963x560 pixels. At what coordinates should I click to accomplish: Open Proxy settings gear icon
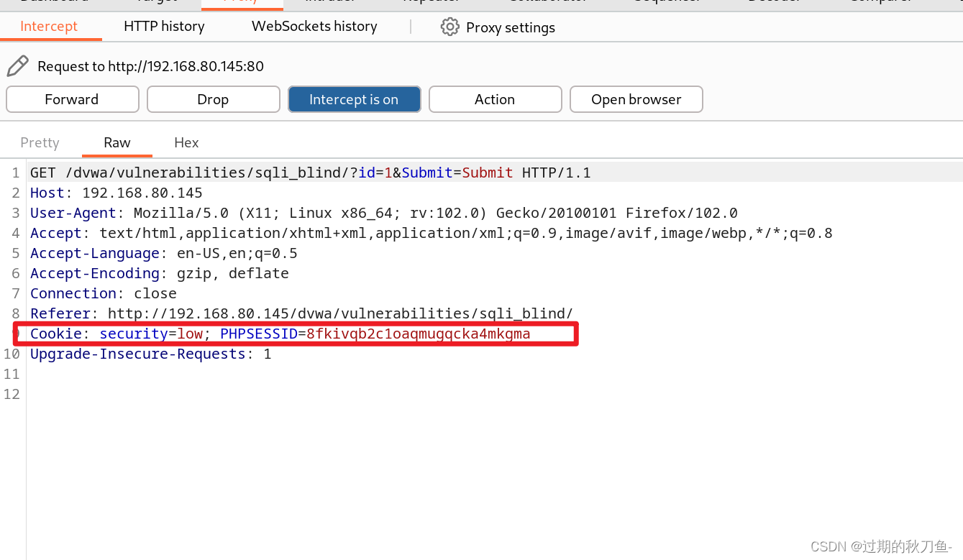point(449,27)
